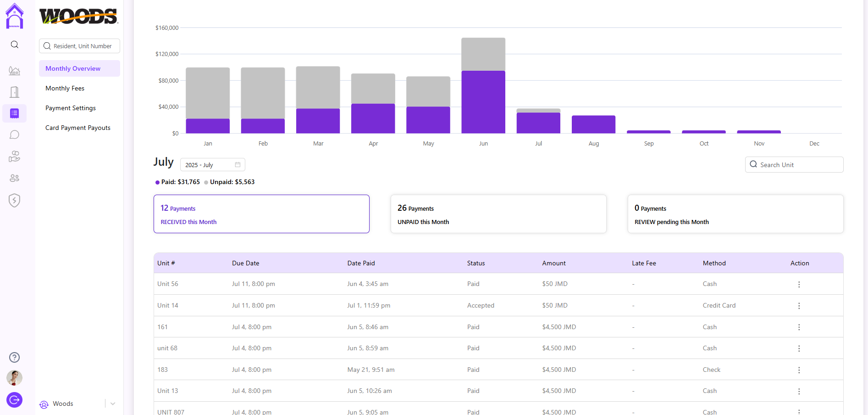Viewport: 868px width, 415px height.
Task: Click the Jun 5, 10:26 am date
Action: coord(370,391)
